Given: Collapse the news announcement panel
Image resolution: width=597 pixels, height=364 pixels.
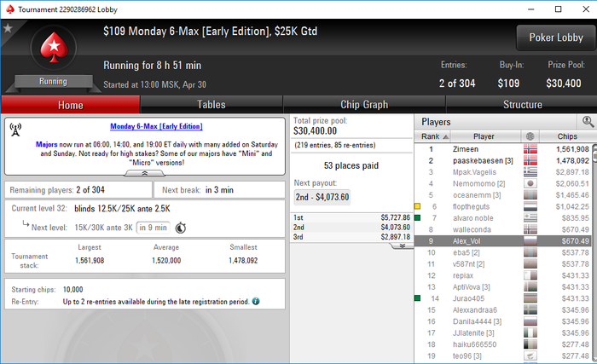Looking at the screenshot, I should point(145,173).
